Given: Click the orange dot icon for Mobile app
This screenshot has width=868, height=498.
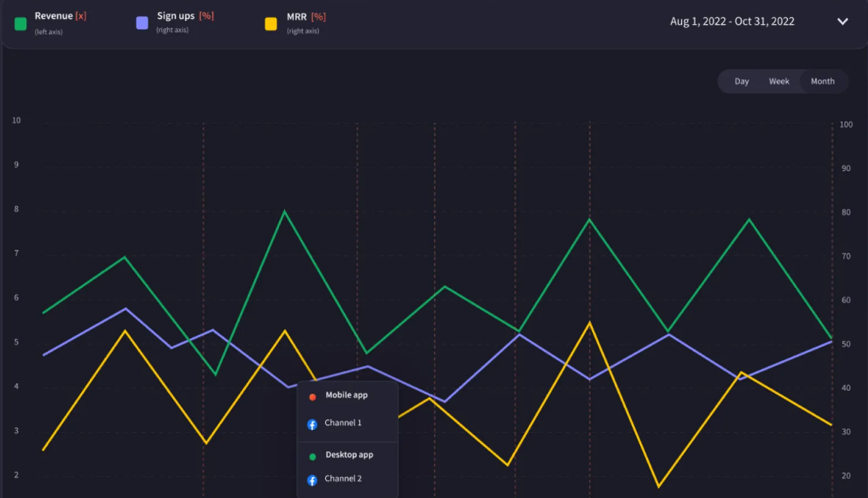Looking at the screenshot, I should tap(311, 395).
